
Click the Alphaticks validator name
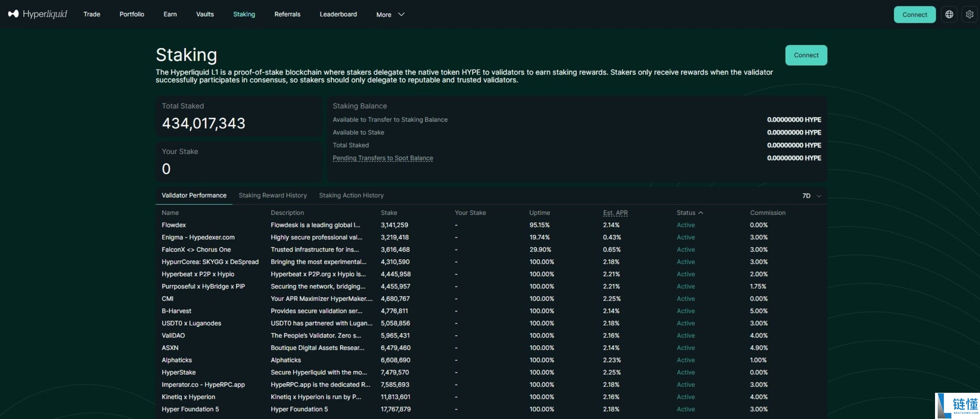(177, 360)
